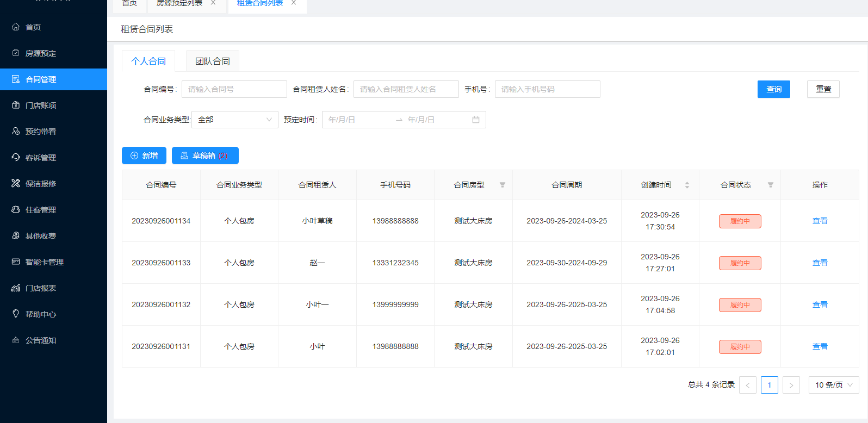Viewport: 868px width, 423px height.
Task: Open the 10 条/页 page size dropdown
Action: pos(834,385)
